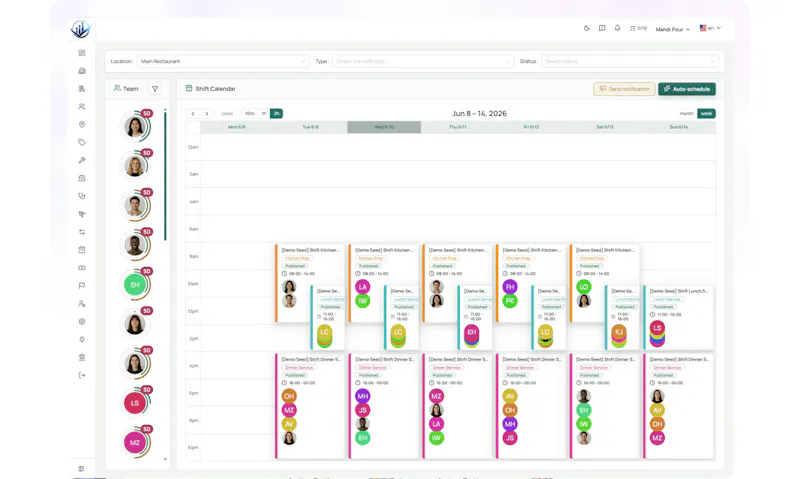This screenshot has height=479, width=800.
Task: Open the flag icon in sidebar
Action: click(82, 286)
